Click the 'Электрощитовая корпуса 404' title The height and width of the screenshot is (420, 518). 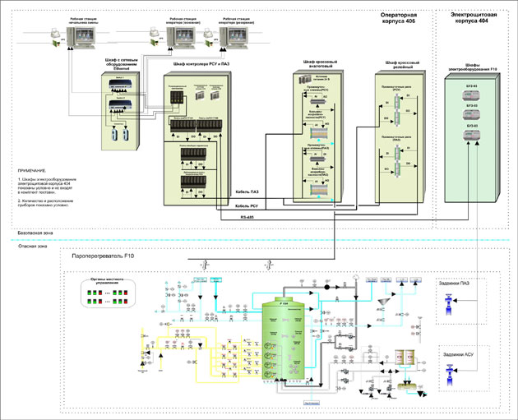[x=475, y=20]
